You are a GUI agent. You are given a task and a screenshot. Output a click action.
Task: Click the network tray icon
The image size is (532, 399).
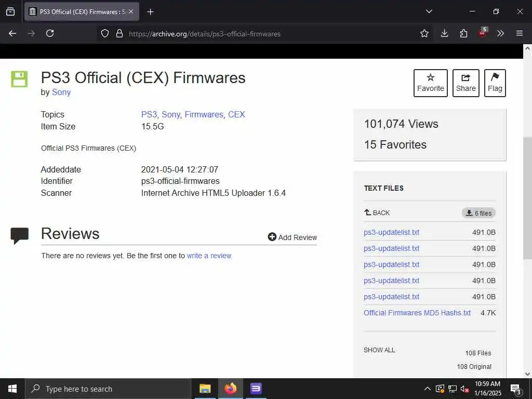[x=453, y=389]
